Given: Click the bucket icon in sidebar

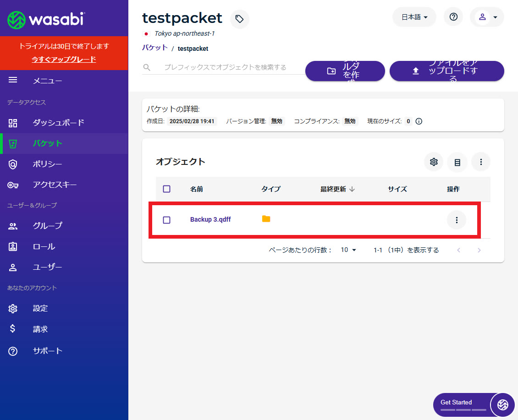Looking at the screenshot, I should coord(13,144).
